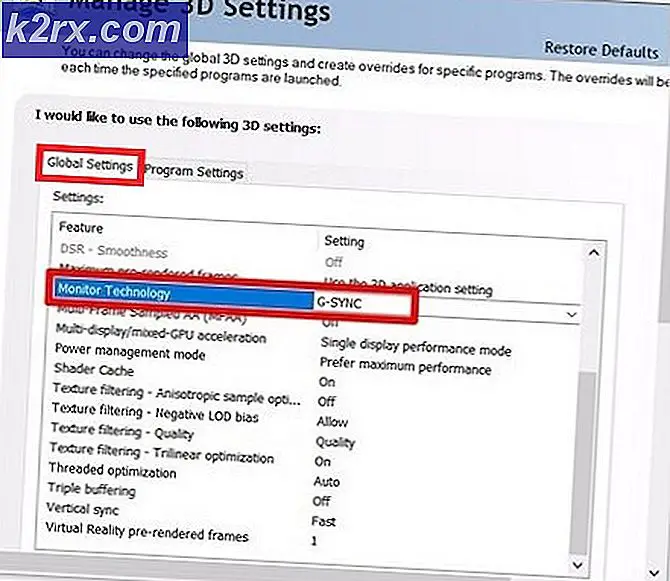Click the Restore Defaults link
Viewport: 670px width, 581px height.
(x=601, y=50)
